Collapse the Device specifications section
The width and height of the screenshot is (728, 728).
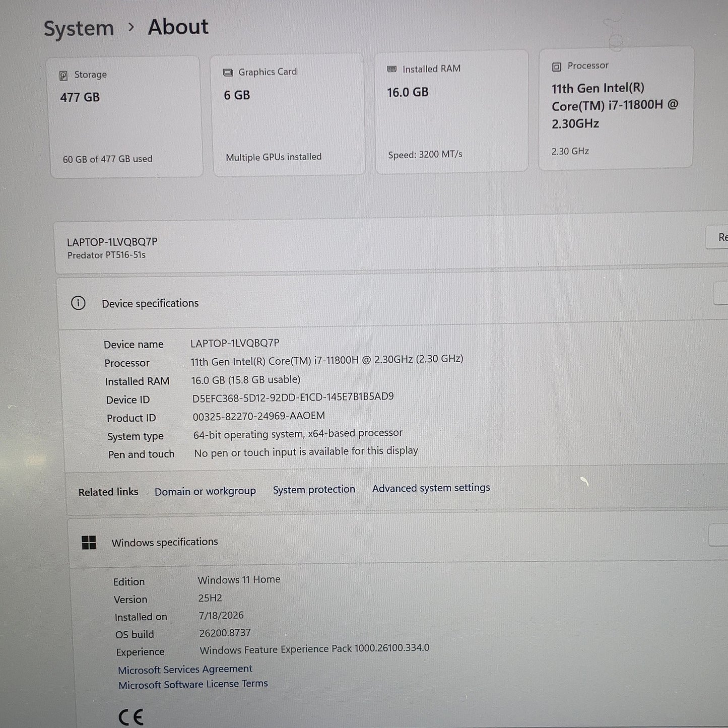point(721,294)
